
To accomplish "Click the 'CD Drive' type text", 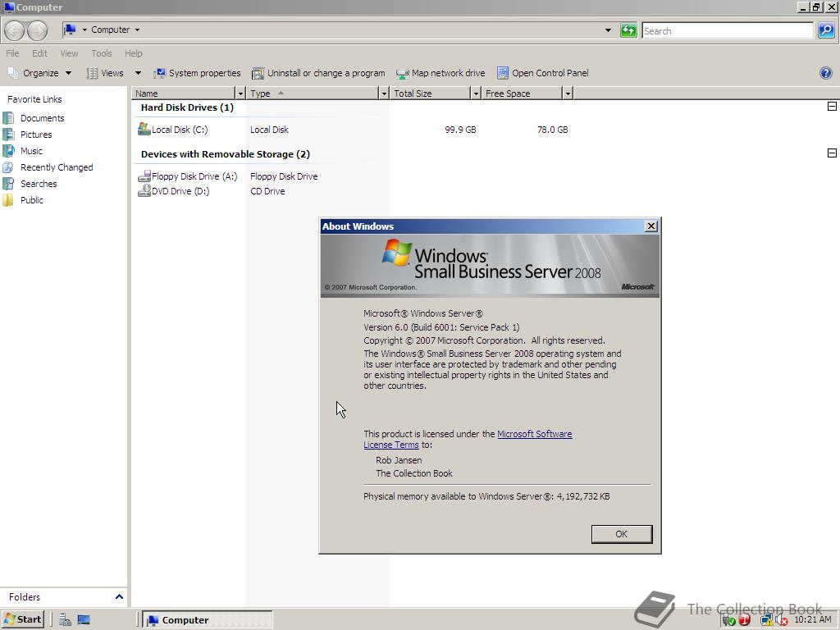I will [267, 191].
